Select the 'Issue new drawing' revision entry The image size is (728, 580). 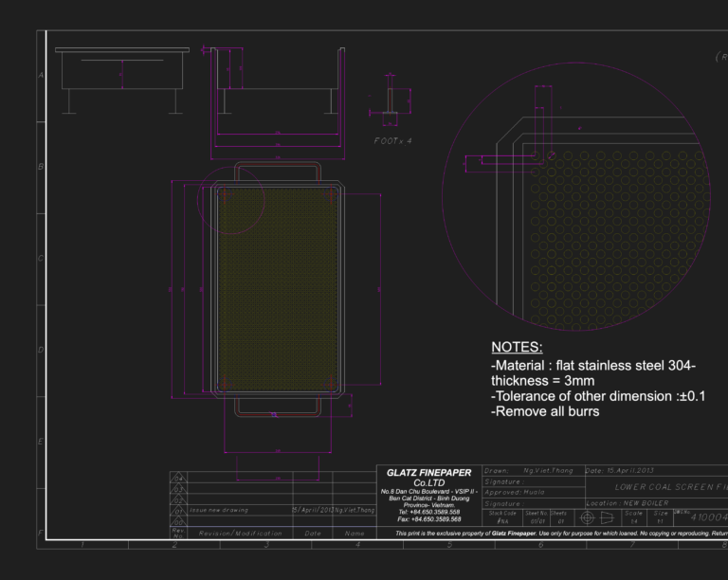(219, 511)
